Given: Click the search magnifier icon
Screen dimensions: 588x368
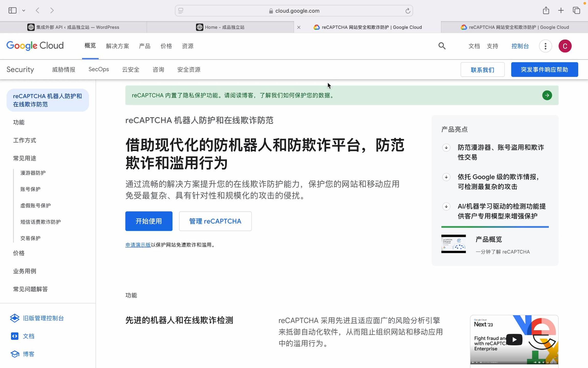Looking at the screenshot, I should (x=442, y=46).
